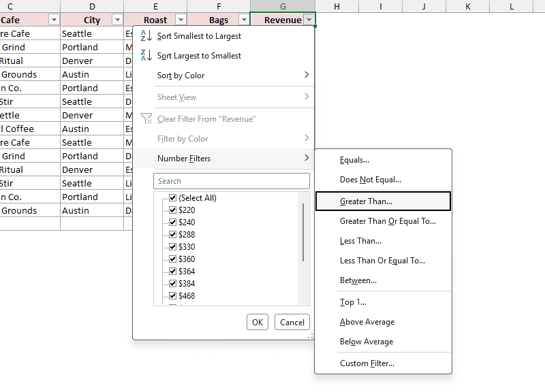Screen dimensions: 545x392
Task: Uncheck the $468 checkbox
Action: [173, 296]
